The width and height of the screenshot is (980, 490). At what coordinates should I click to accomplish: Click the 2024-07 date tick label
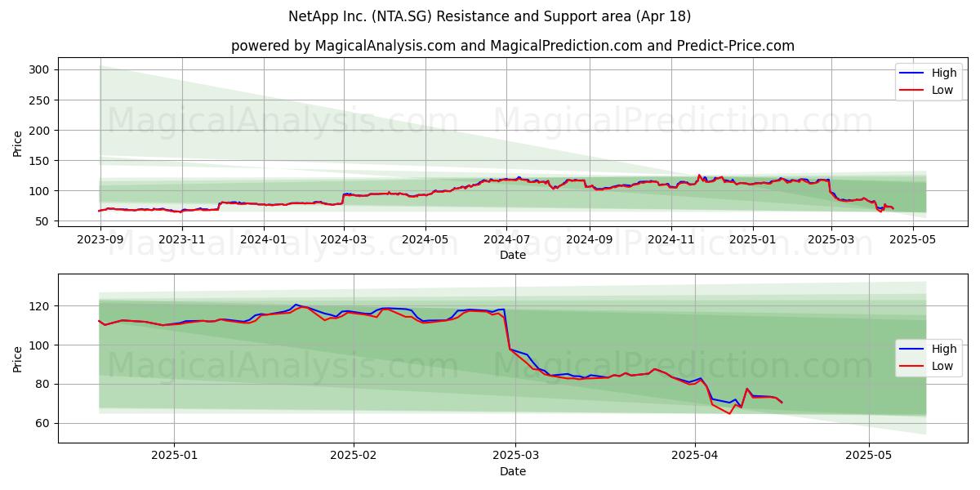(x=506, y=241)
